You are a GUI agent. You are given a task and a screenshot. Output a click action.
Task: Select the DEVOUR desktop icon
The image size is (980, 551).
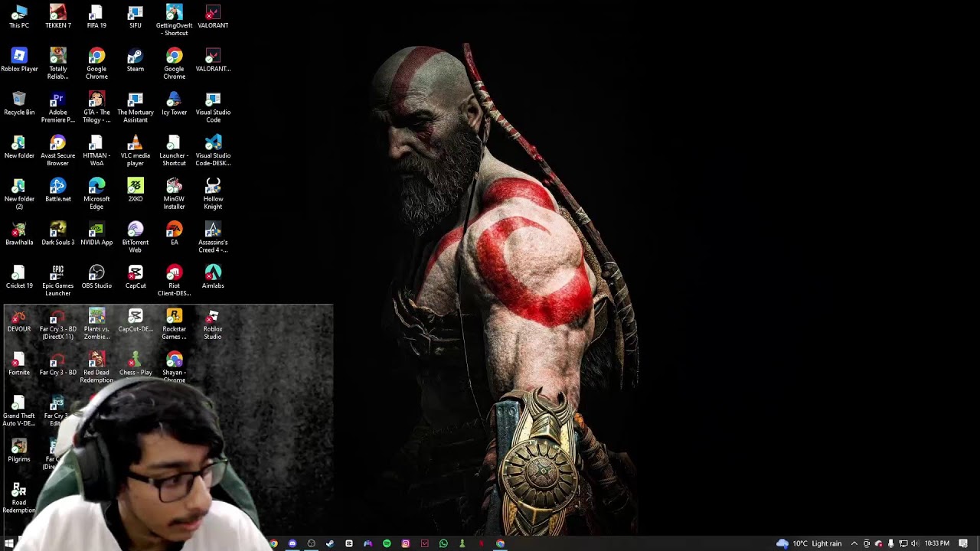click(x=19, y=321)
